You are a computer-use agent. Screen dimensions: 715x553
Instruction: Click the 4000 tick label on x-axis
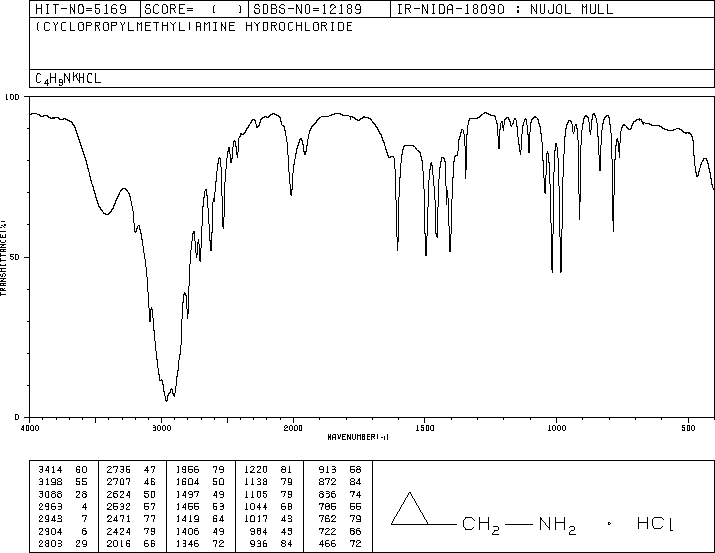point(30,428)
